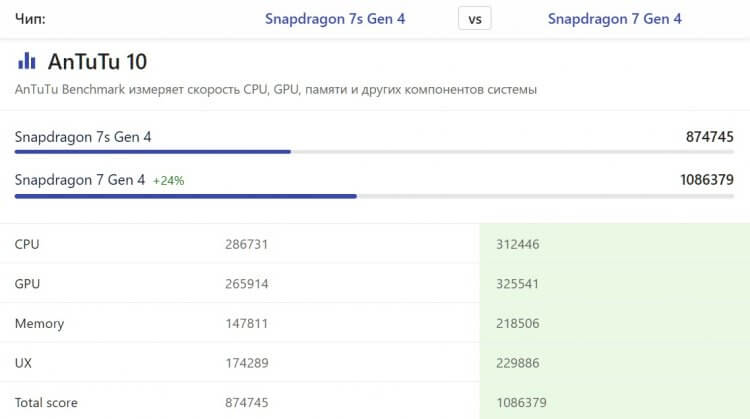Click CPU value 286731
This screenshot has width=750, height=419.
(x=246, y=244)
